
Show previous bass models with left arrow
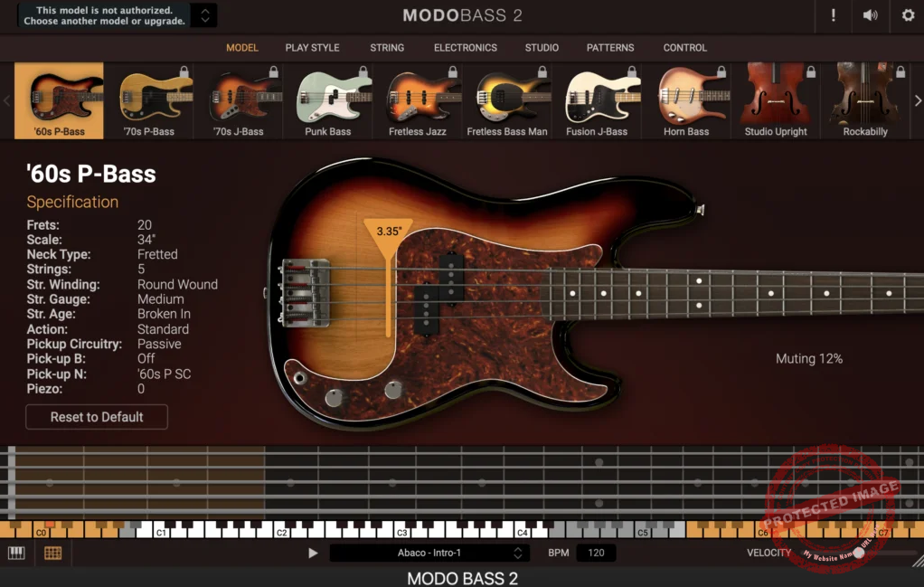point(6,100)
